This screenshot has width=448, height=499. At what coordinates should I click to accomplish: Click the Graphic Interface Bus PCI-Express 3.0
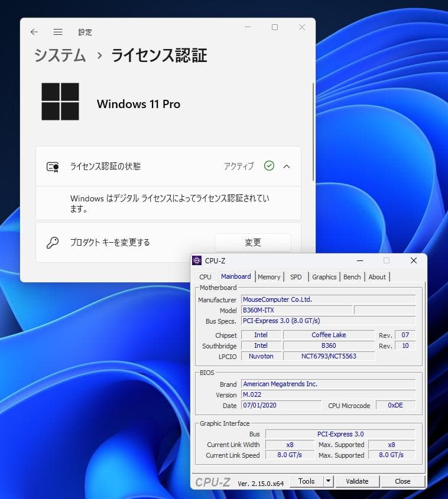(x=340, y=434)
